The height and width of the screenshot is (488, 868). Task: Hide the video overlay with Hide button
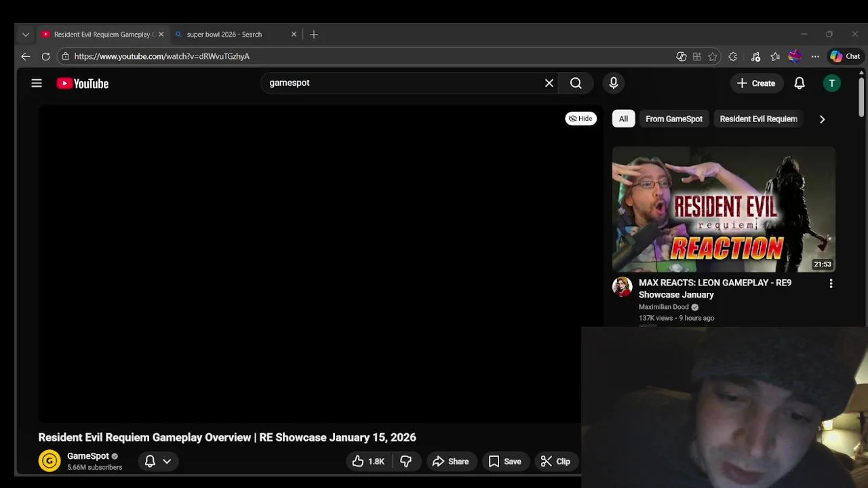580,119
